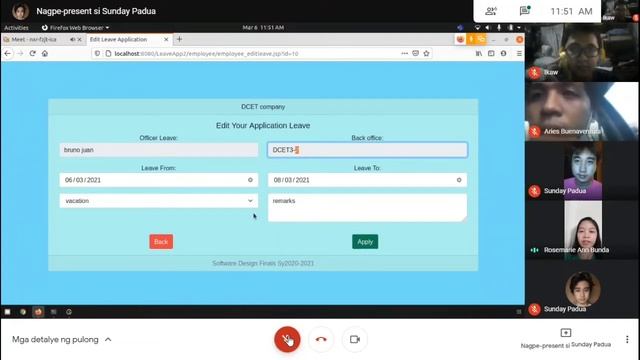640x360 pixels.
Task: Bookmark this page with the star icon
Action: pos(427,53)
